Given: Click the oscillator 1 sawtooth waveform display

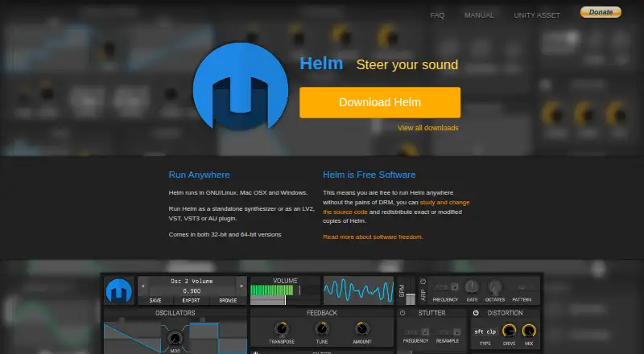Looking at the screenshot, I should [x=132, y=338].
